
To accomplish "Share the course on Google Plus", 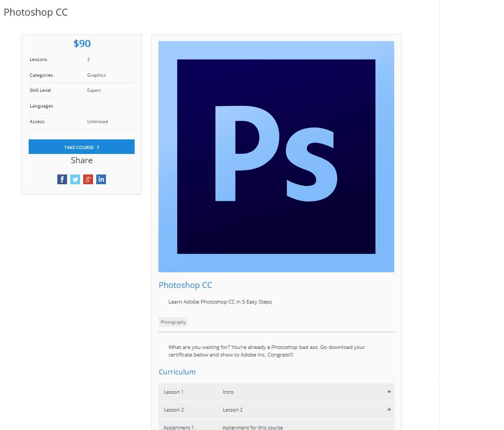I will (x=88, y=179).
